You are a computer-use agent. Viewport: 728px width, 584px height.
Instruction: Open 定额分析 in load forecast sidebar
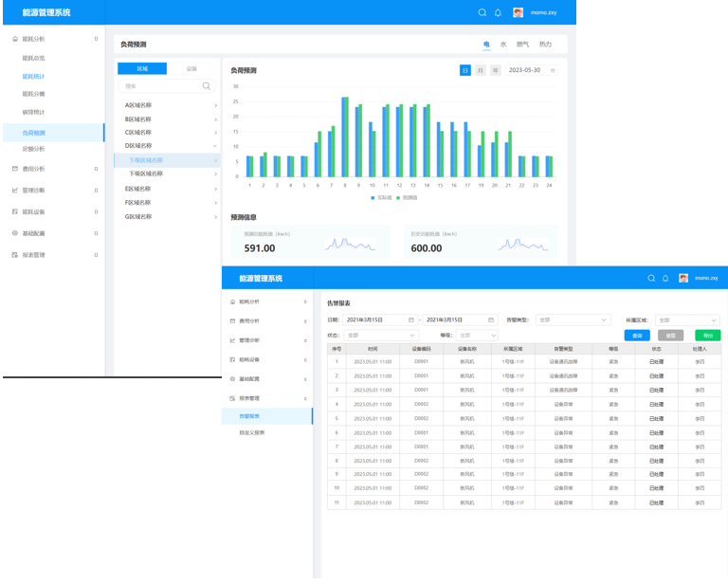point(33,149)
